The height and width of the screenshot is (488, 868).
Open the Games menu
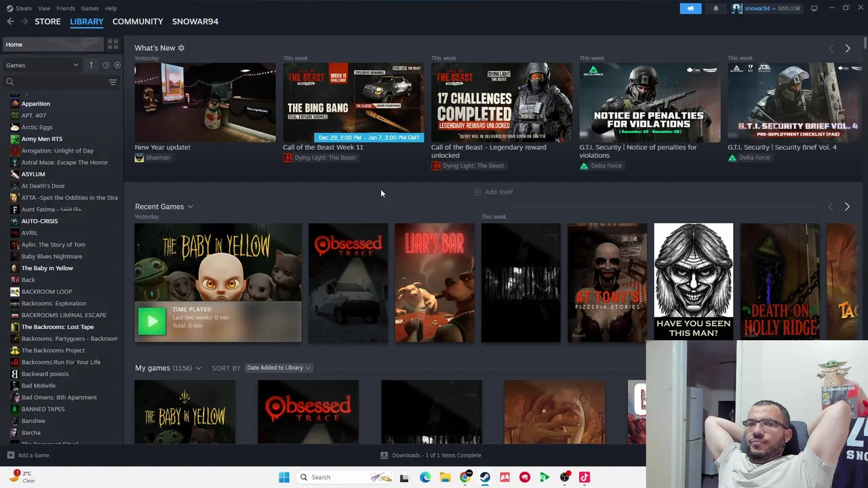pyautogui.click(x=90, y=8)
